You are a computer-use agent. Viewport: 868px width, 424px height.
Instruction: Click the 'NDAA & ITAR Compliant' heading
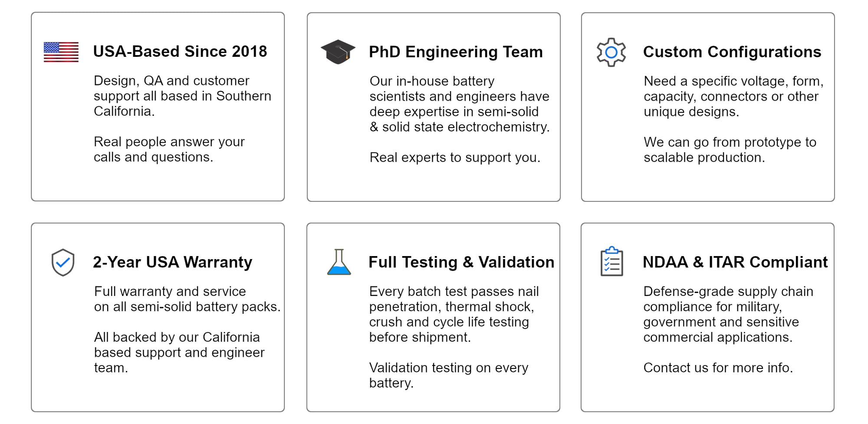735,262
